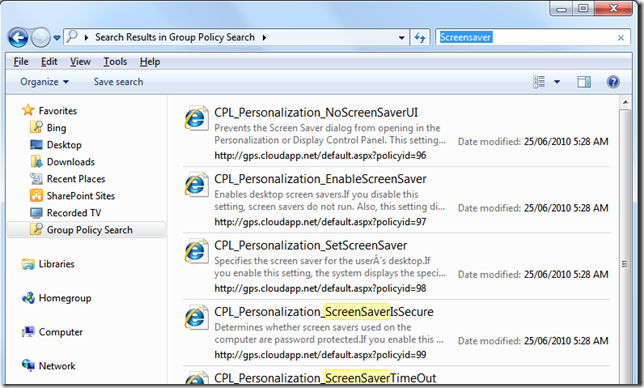Open Libraries in navigation pane
Screen dimensions: 644x388
point(56,264)
